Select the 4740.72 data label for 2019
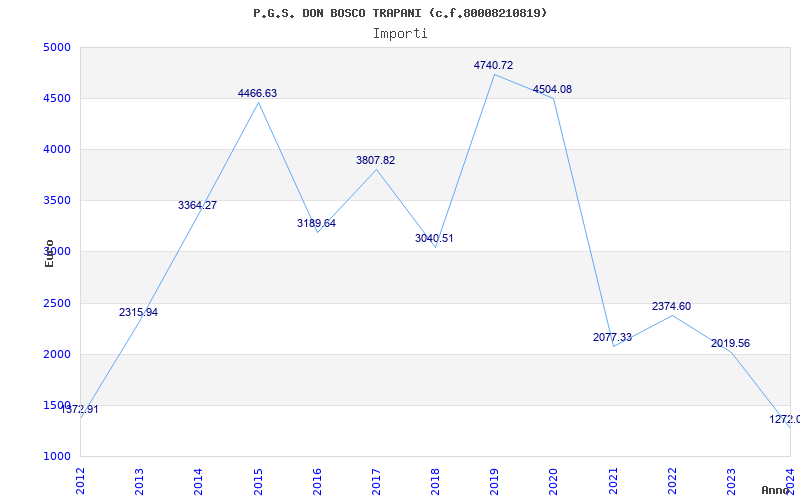This screenshot has height=500, width=800. (493, 65)
